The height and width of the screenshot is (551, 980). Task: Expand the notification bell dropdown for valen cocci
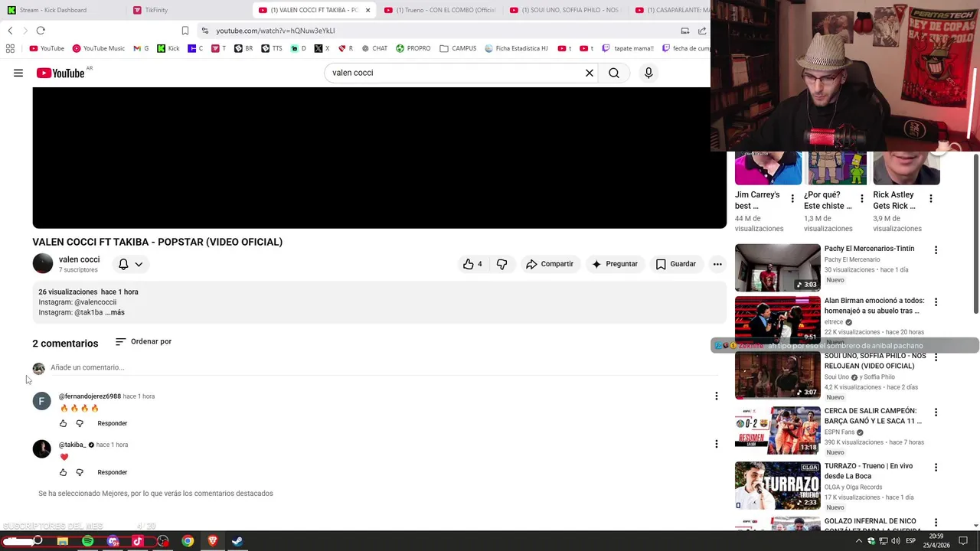130,264
